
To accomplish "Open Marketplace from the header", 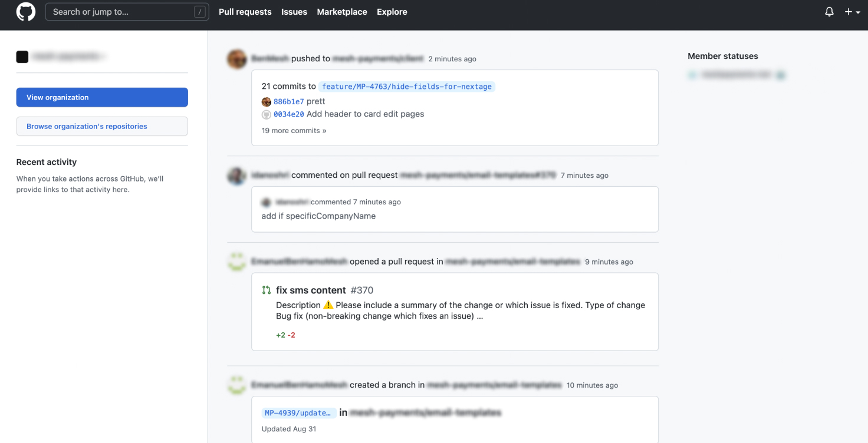I will pos(341,12).
